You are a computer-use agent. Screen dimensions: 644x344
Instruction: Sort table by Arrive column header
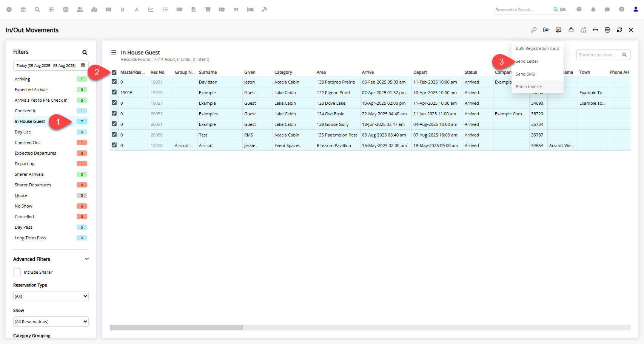pyautogui.click(x=368, y=72)
